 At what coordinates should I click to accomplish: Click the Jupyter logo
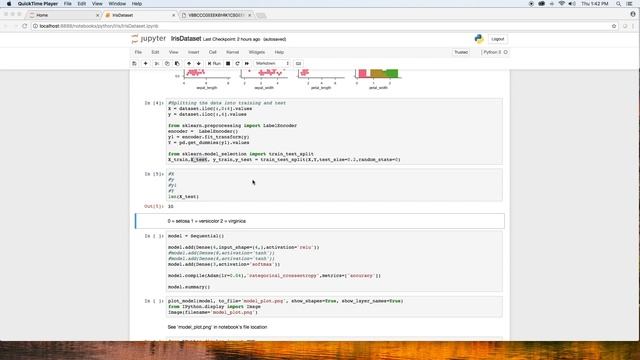point(149,39)
